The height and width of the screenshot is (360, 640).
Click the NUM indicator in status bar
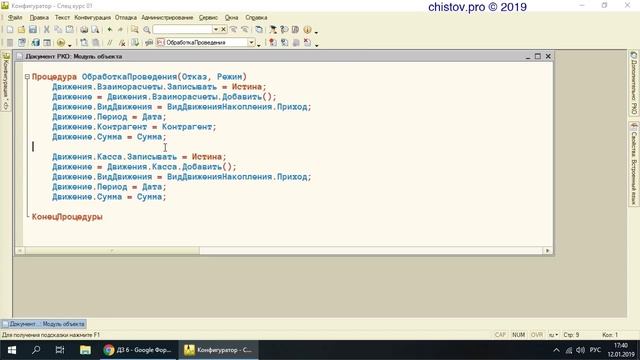518,335
